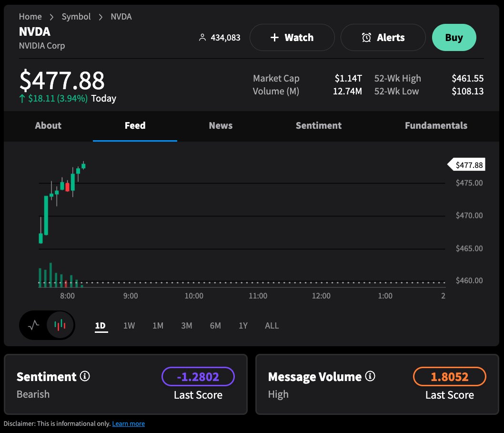Click the red volume bar
504x433 pixels.
point(66,284)
